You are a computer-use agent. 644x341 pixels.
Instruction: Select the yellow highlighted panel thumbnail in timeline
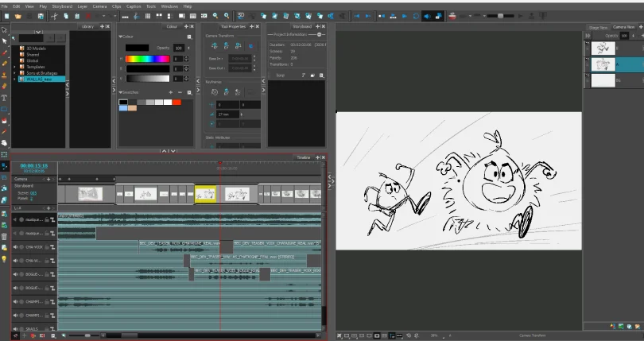205,194
